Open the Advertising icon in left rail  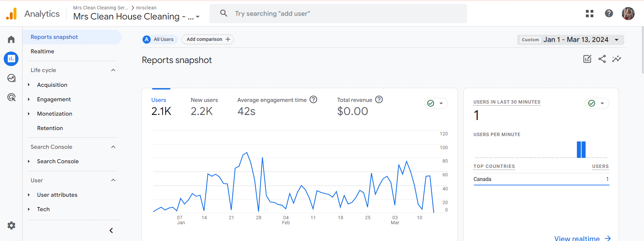click(11, 97)
